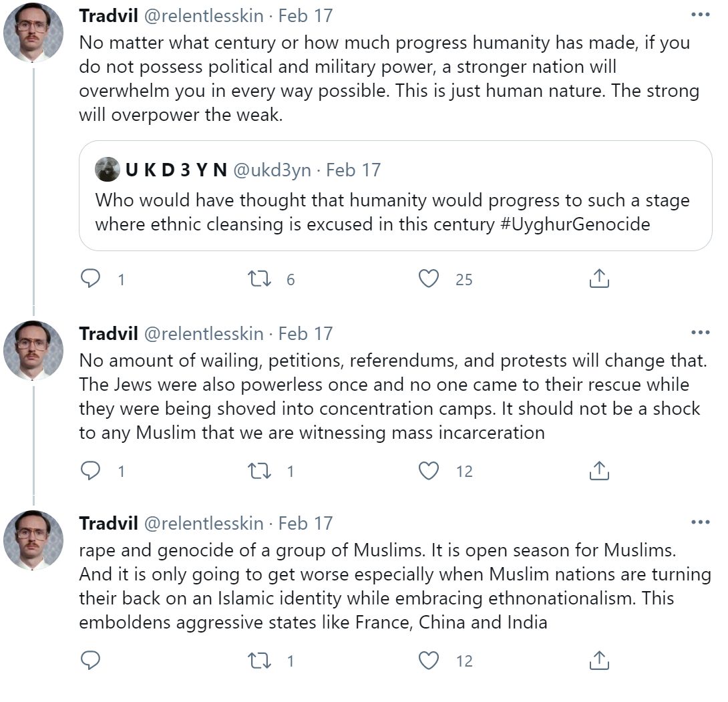This screenshot has height=702, width=728.
Task: Reply to the tweet about wailing and petitions
Action: (x=90, y=471)
